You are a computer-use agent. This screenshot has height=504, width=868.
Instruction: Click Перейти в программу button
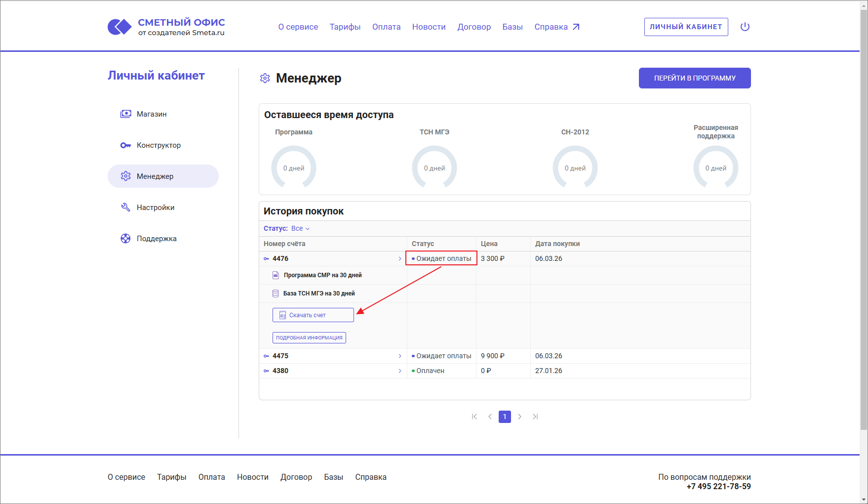pyautogui.click(x=695, y=78)
